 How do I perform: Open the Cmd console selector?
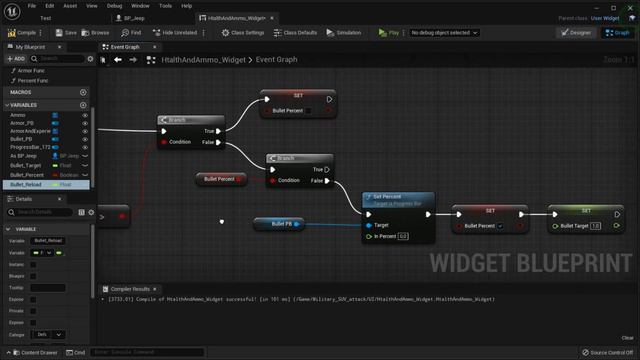[76, 353]
